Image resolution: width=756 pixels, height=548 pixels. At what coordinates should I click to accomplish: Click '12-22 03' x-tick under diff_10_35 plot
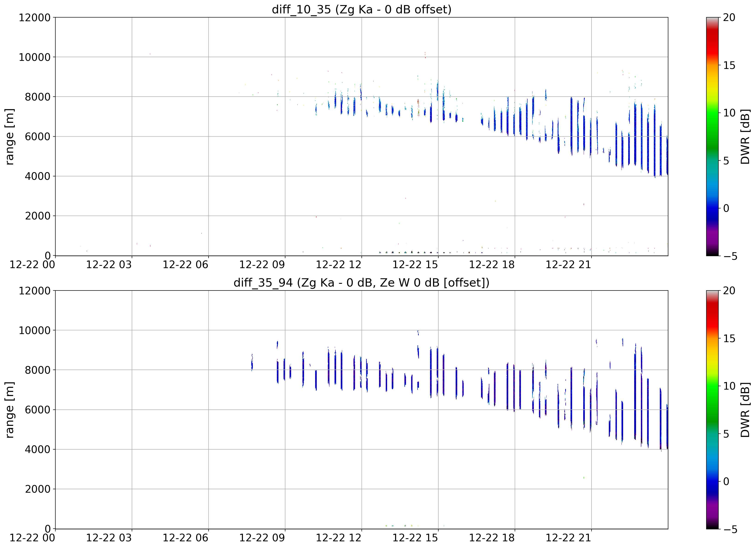[109, 265]
